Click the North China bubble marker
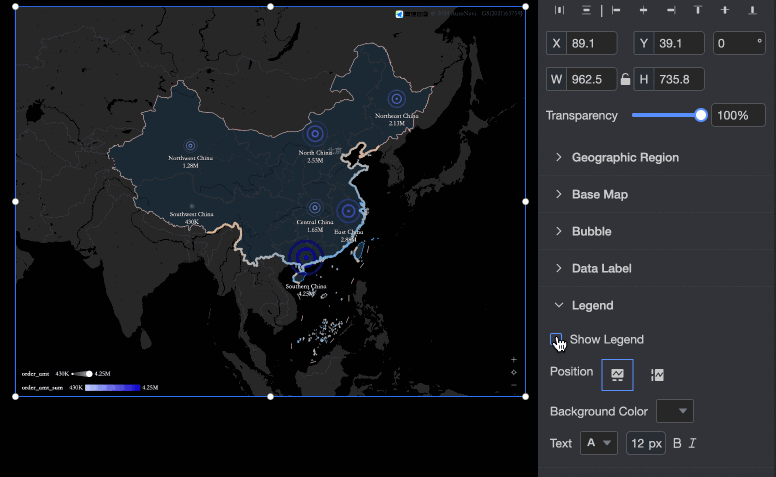 [315, 134]
